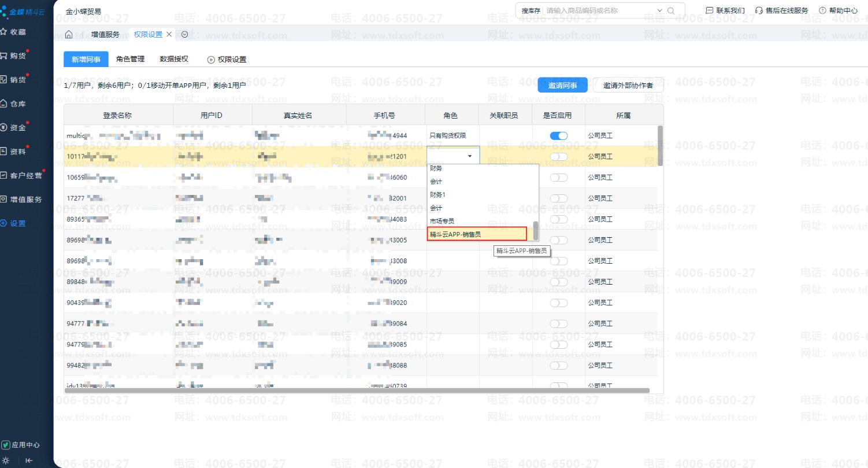
Task: Click the 邀请外部协作者 button
Action: [628, 85]
